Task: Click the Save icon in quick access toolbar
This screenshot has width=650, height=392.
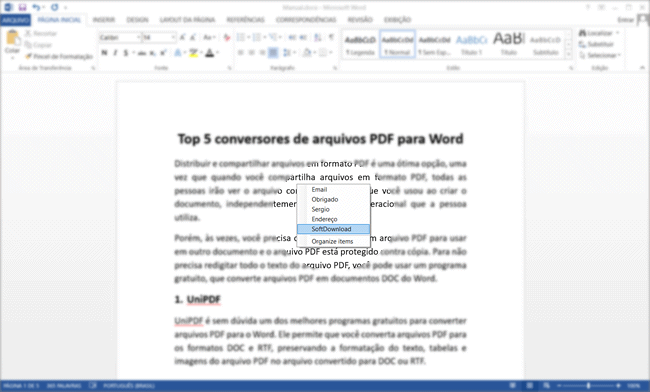Action: pyautogui.click(x=22, y=7)
